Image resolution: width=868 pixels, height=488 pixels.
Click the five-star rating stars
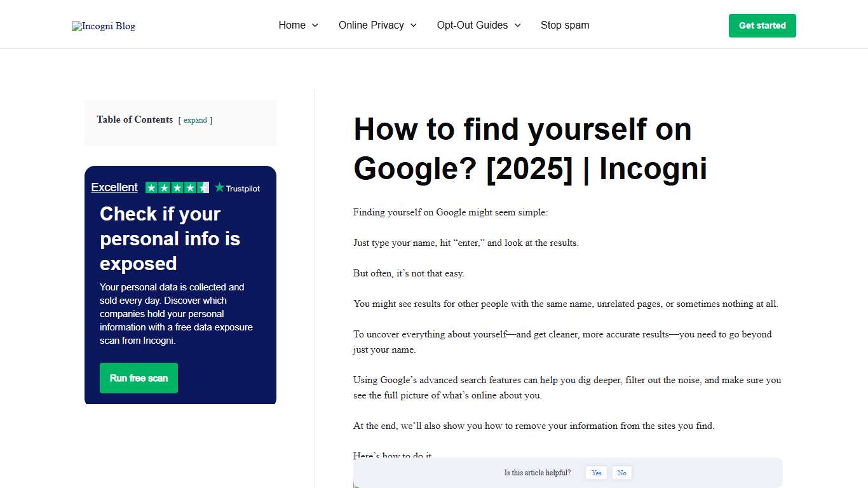click(177, 187)
